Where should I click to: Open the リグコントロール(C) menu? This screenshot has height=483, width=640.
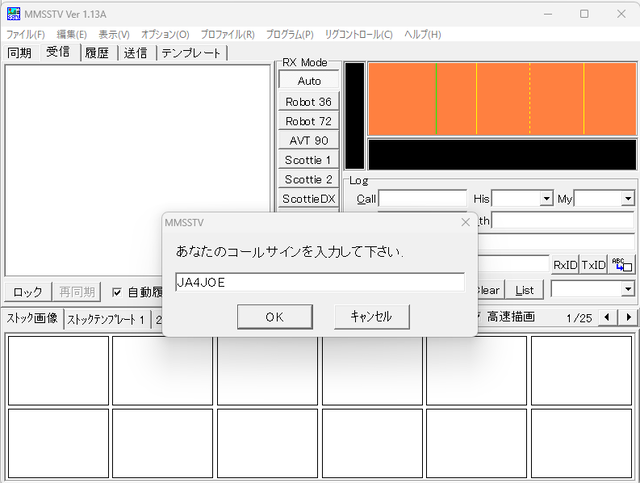(x=359, y=35)
